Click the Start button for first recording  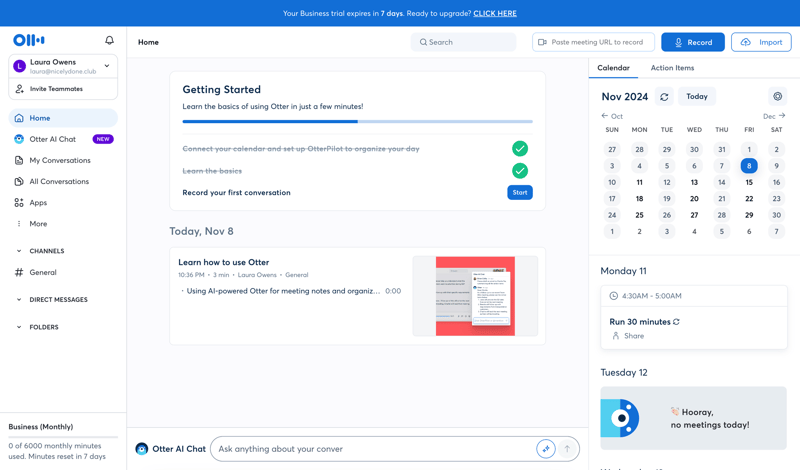click(520, 192)
